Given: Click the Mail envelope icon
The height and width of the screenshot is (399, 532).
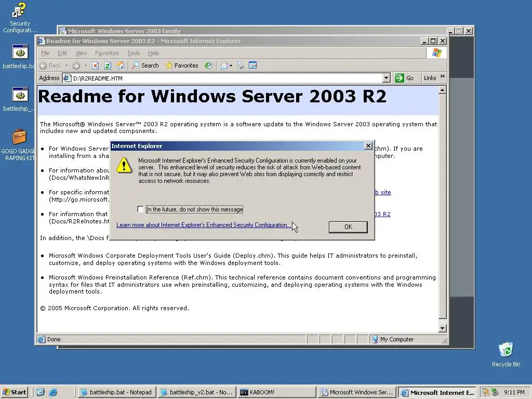Looking at the screenshot, I should [x=224, y=65].
